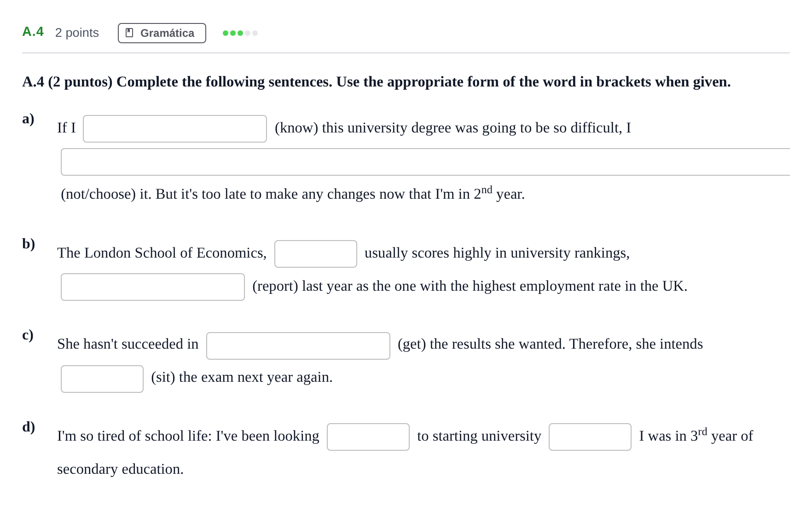Focus the blank after 'to starting university'

[x=590, y=437]
